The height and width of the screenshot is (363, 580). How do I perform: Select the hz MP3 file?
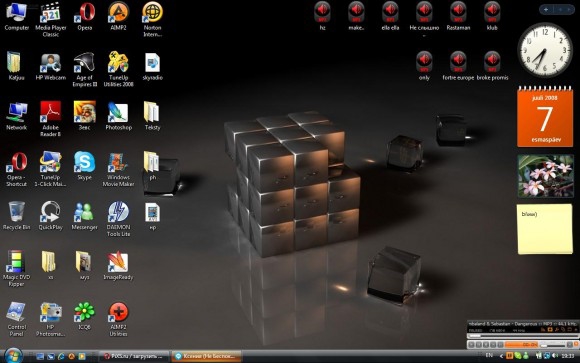(322, 16)
